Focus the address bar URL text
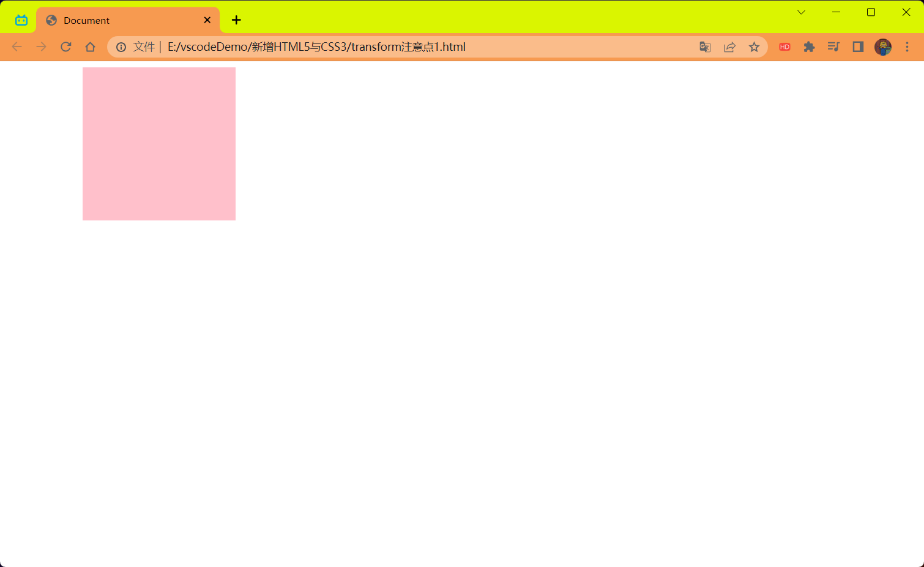Viewport: 924px width, 567px height. coord(316,47)
